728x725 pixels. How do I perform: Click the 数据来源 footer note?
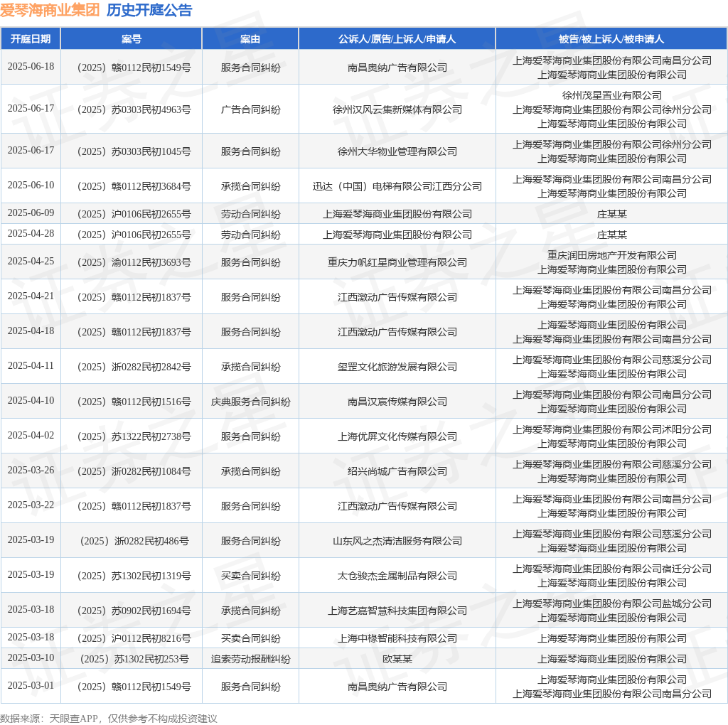pyautogui.click(x=109, y=719)
